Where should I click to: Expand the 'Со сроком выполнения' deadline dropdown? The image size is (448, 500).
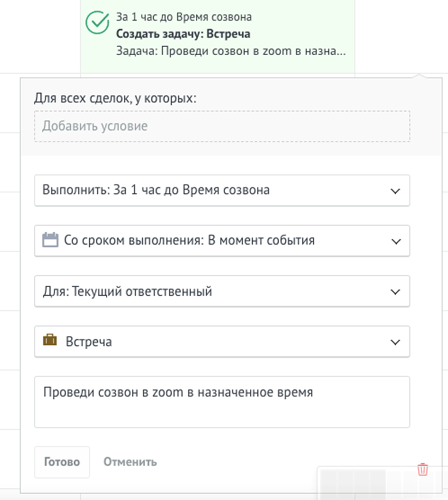click(222, 241)
